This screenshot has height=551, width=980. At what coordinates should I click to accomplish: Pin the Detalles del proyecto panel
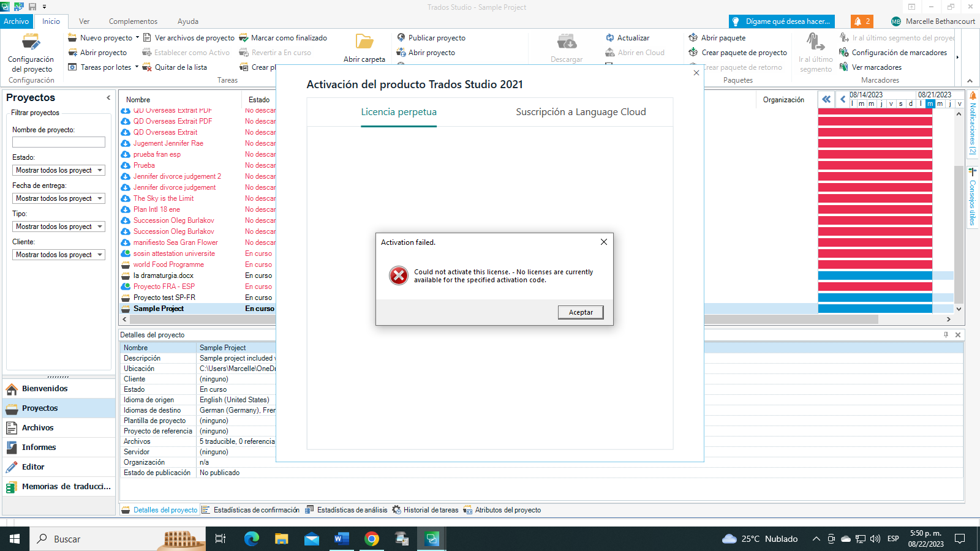946,335
